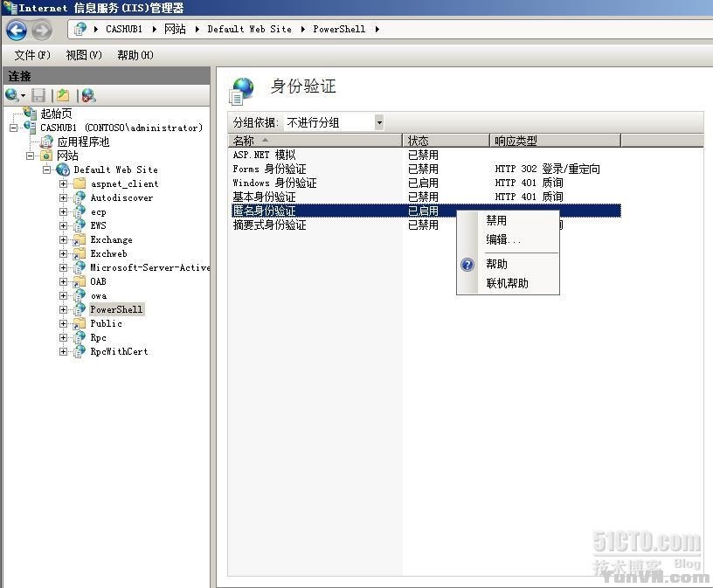This screenshot has height=588, width=713.
Task: Open the 视图(V) menu
Action: tap(84, 55)
